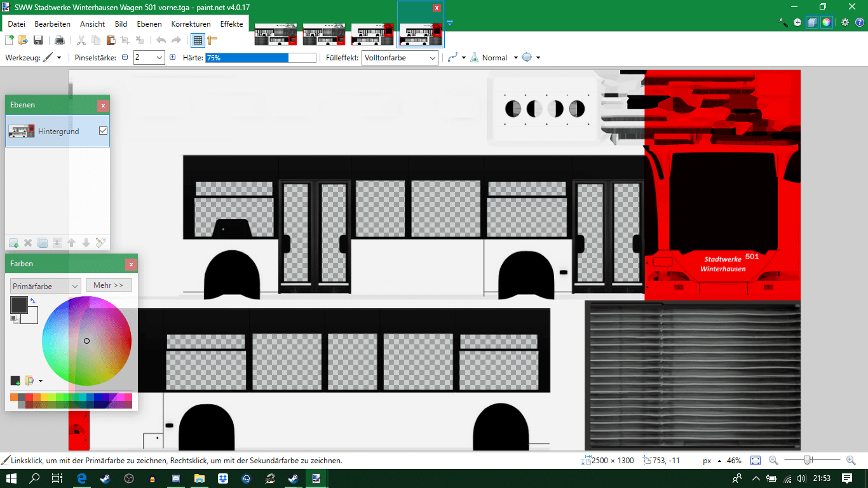
Task: Toggle Hintergrund layer visibility checkbox
Action: pos(103,131)
